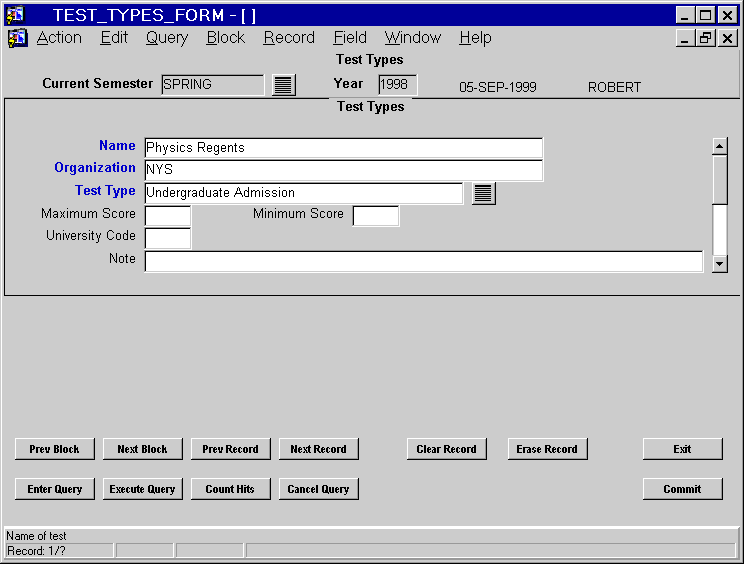This screenshot has width=744, height=564.
Task: Open the Window menu
Action: (x=413, y=37)
